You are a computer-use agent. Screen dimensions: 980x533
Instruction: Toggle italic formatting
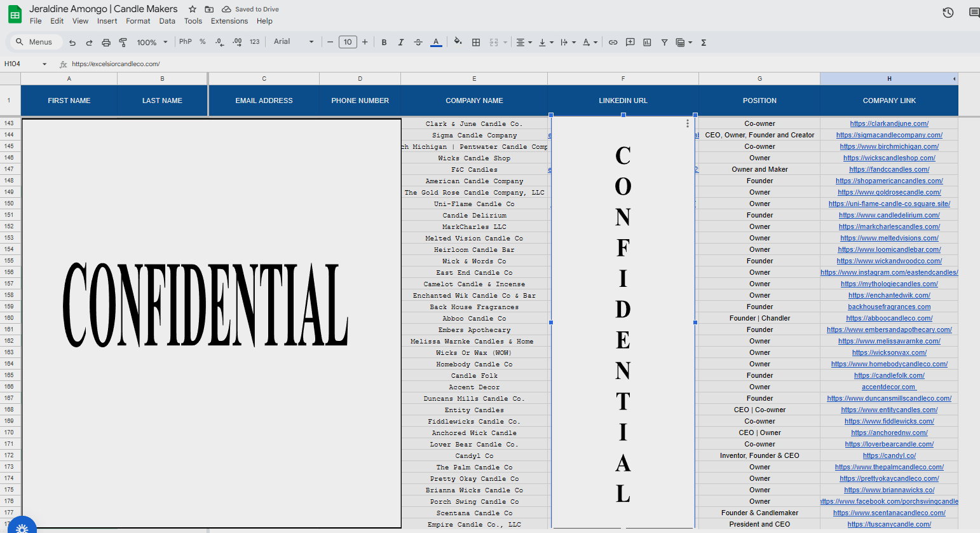pyautogui.click(x=400, y=43)
